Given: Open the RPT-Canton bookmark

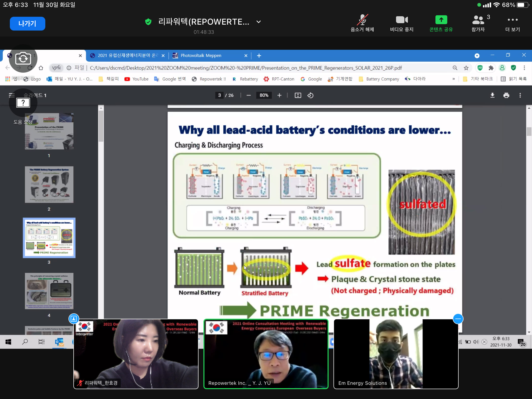Looking at the screenshot, I should (279, 79).
